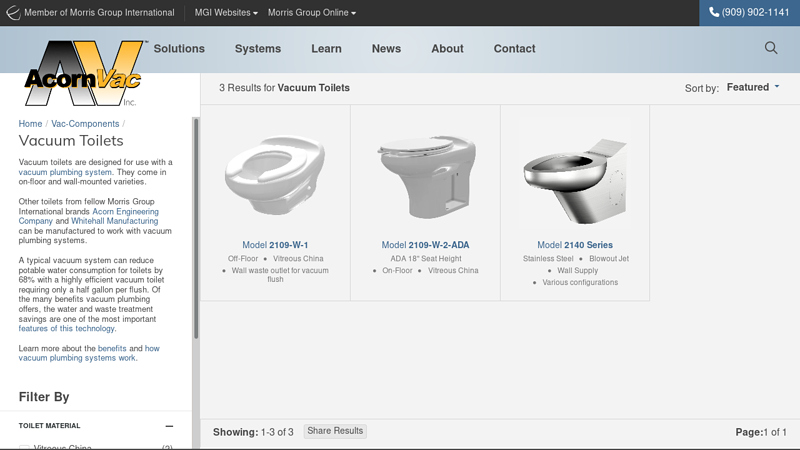Click 'Wall waste outlet for vacuum flush' text
Screen dimensions: 800x450
[280, 274]
